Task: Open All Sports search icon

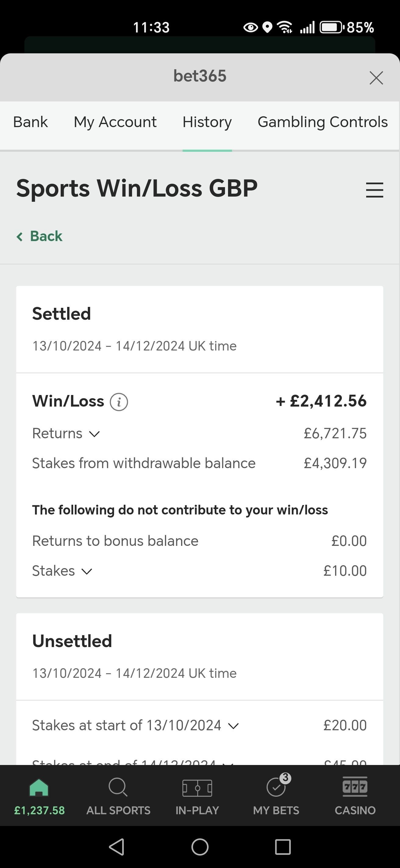Action: pyautogui.click(x=118, y=788)
